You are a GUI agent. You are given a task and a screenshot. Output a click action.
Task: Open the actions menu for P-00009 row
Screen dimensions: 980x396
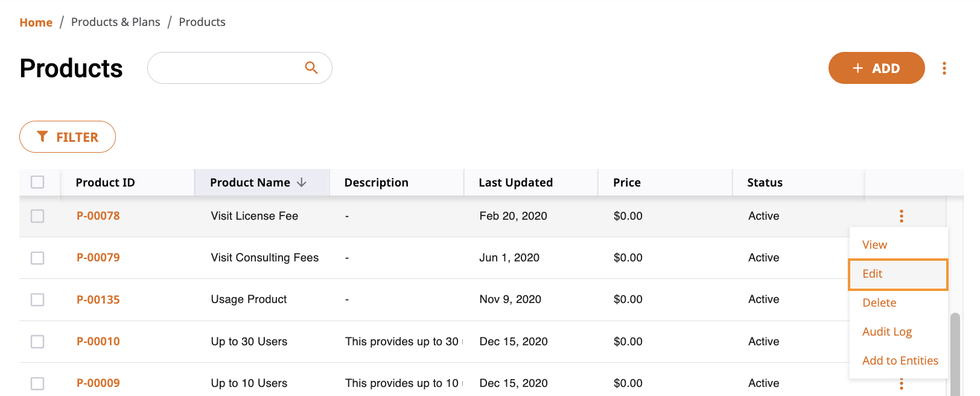point(901,383)
